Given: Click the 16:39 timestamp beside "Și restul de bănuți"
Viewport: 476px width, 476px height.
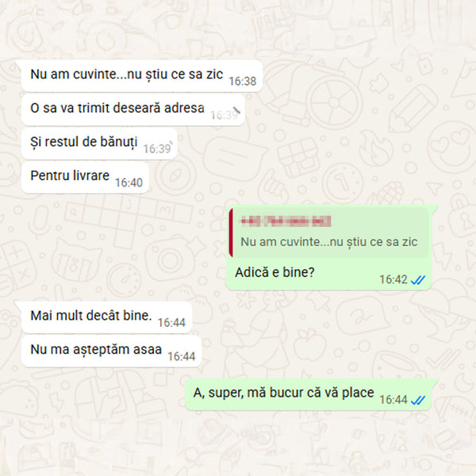Looking at the screenshot, I should [x=157, y=149].
